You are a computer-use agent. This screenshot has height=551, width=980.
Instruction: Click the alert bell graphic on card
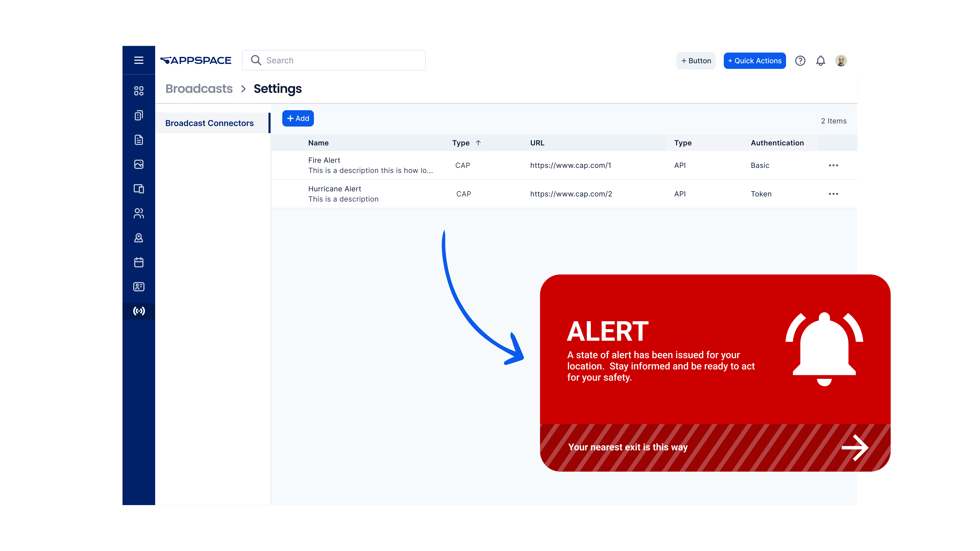(x=824, y=349)
